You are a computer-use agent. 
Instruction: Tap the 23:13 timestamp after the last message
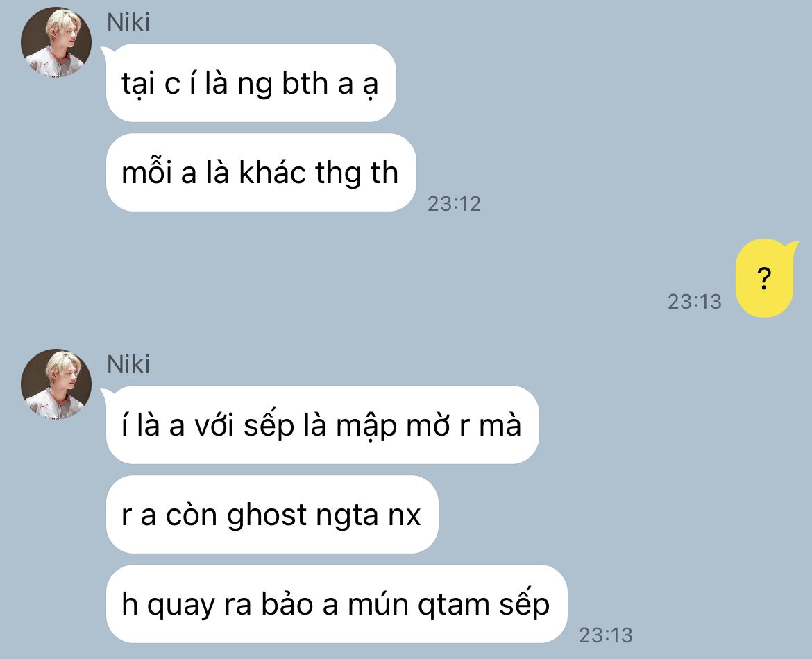[605, 635]
